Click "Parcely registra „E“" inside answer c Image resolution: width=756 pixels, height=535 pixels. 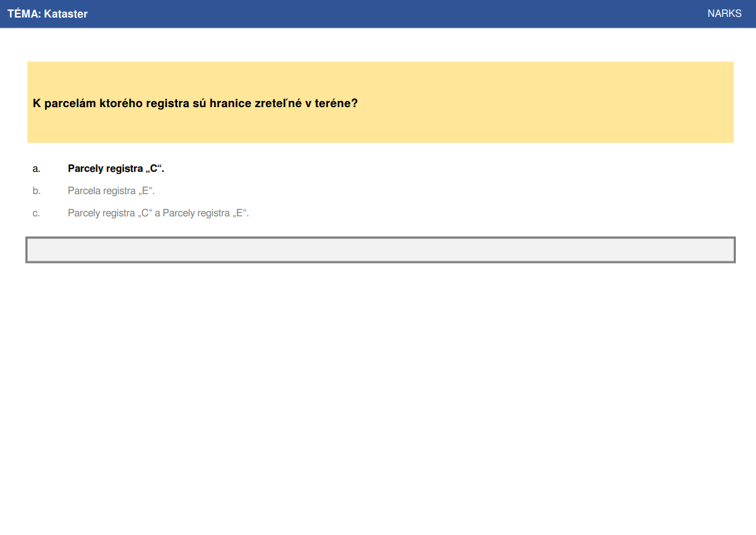pyautogui.click(x=206, y=213)
